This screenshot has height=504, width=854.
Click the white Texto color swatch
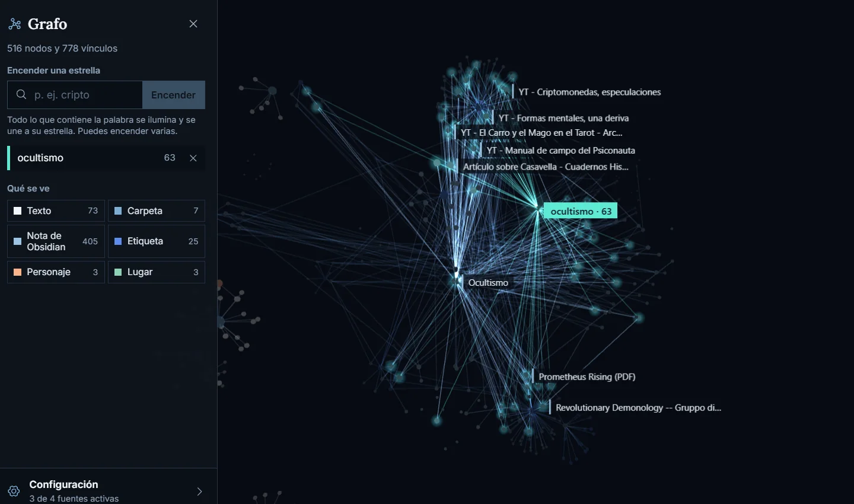17,210
